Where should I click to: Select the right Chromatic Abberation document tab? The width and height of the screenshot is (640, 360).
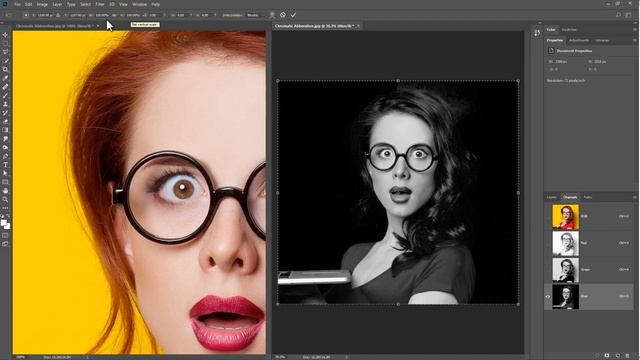tap(314, 26)
